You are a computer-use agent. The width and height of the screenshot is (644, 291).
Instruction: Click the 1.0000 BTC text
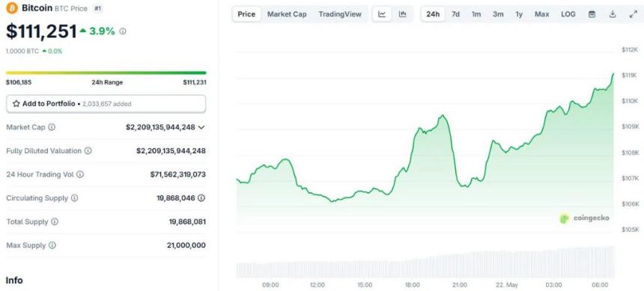pyautogui.click(x=22, y=52)
